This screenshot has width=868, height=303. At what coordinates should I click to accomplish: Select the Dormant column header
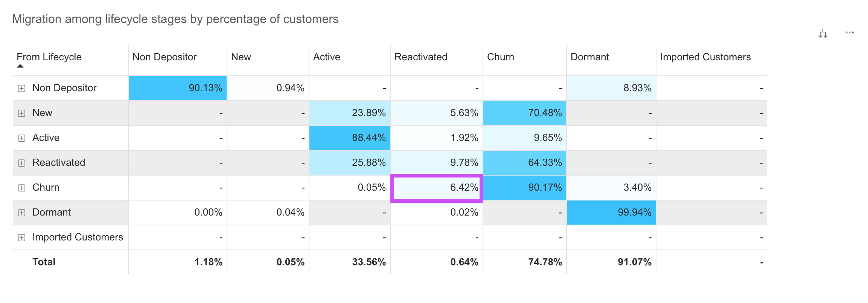[590, 57]
